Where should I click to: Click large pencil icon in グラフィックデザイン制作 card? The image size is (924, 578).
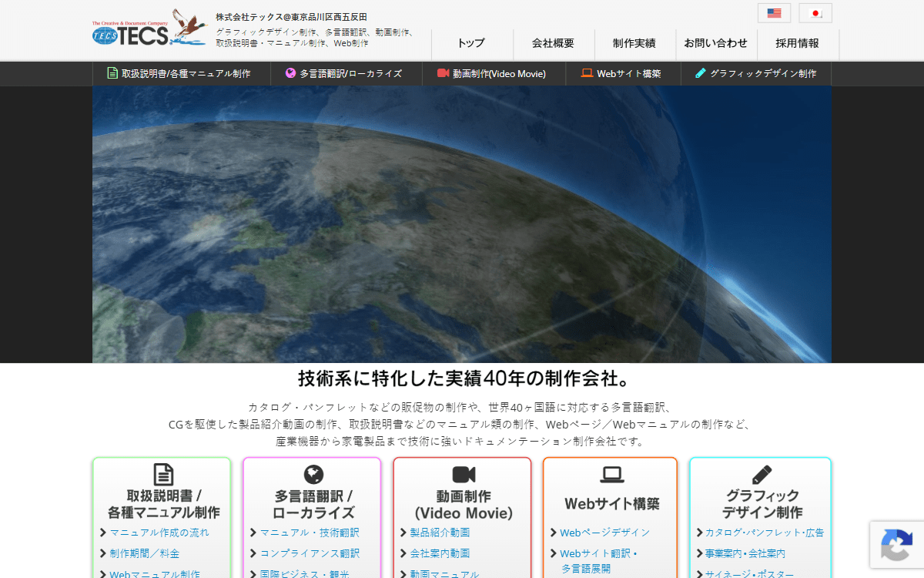pos(762,474)
